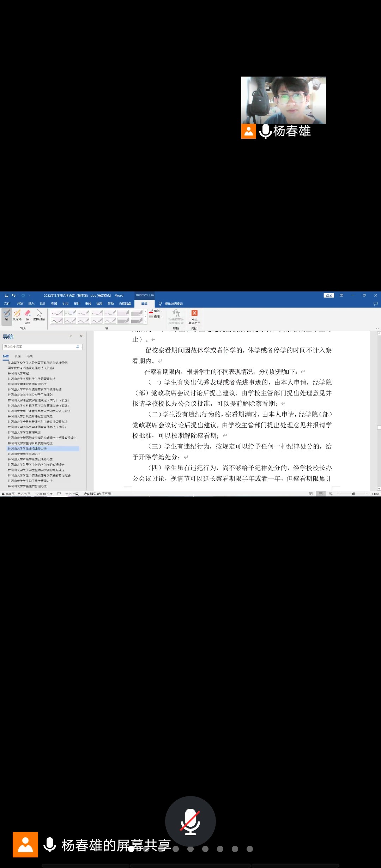Click the 在文档中搜索 search field
The image size is (381, 868).
[39, 347]
